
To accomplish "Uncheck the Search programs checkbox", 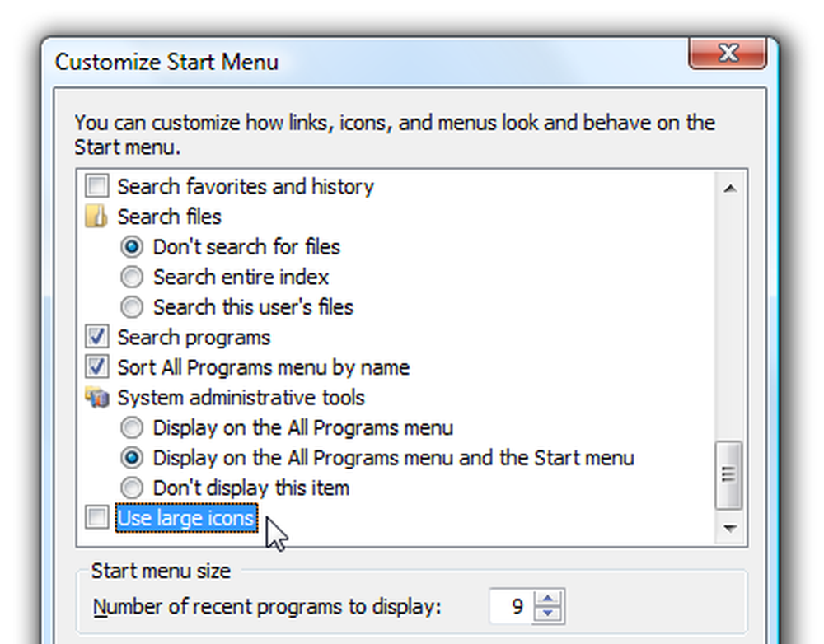I will [x=97, y=337].
